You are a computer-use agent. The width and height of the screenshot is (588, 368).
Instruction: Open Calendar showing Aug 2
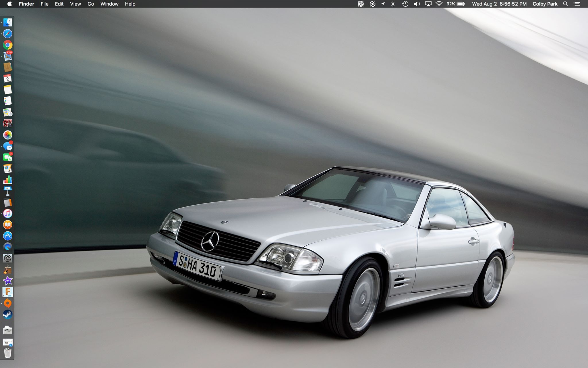click(x=8, y=78)
